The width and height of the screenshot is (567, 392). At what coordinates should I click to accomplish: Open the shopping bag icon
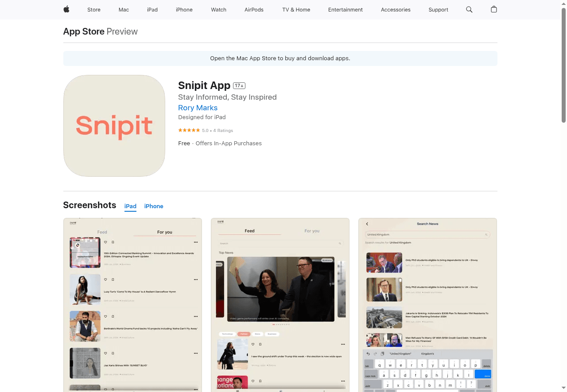[x=494, y=10]
